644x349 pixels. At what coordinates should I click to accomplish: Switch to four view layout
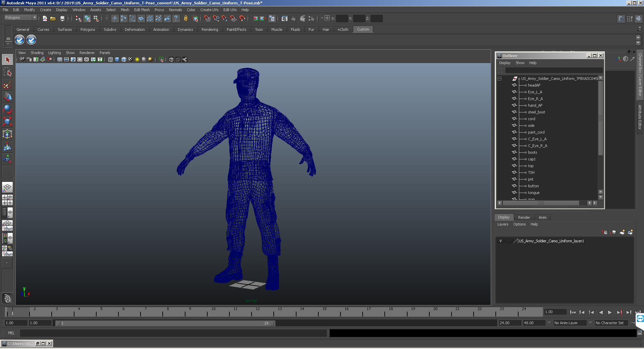click(x=7, y=200)
